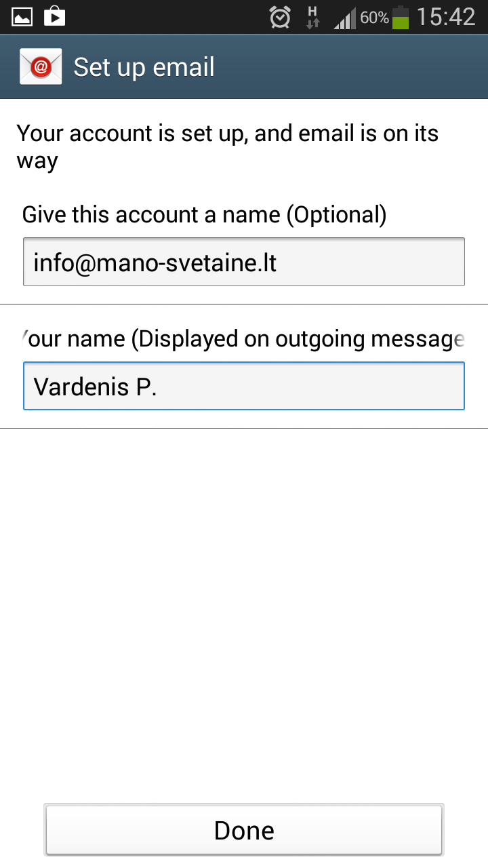Tap the blank area above the Done button

[244, 610]
